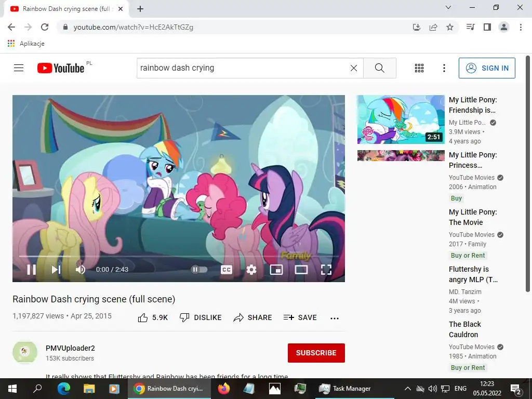Go forward in browser history
The height and width of the screenshot is (399, 532).
(28, 27)
